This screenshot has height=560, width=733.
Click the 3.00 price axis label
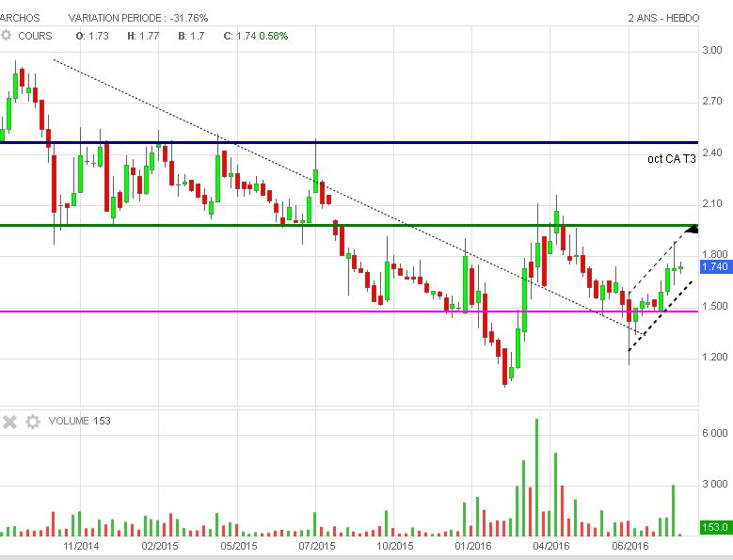712,51
